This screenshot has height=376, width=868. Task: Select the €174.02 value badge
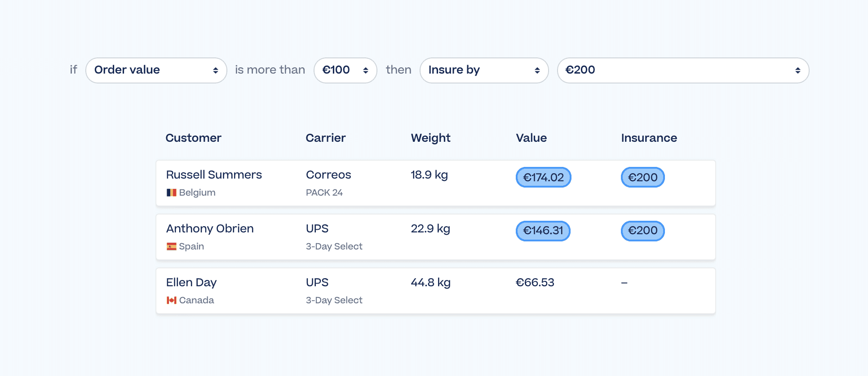point(543,177)
